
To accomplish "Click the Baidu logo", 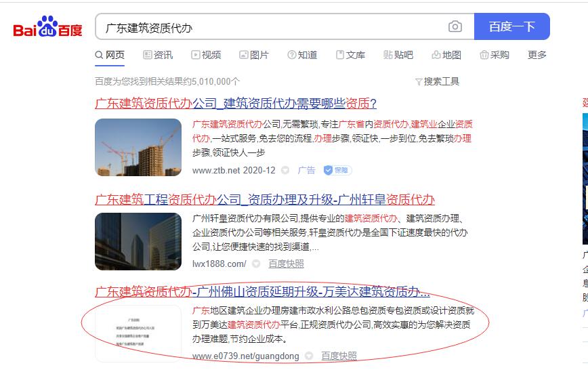I will coord(47,26).
